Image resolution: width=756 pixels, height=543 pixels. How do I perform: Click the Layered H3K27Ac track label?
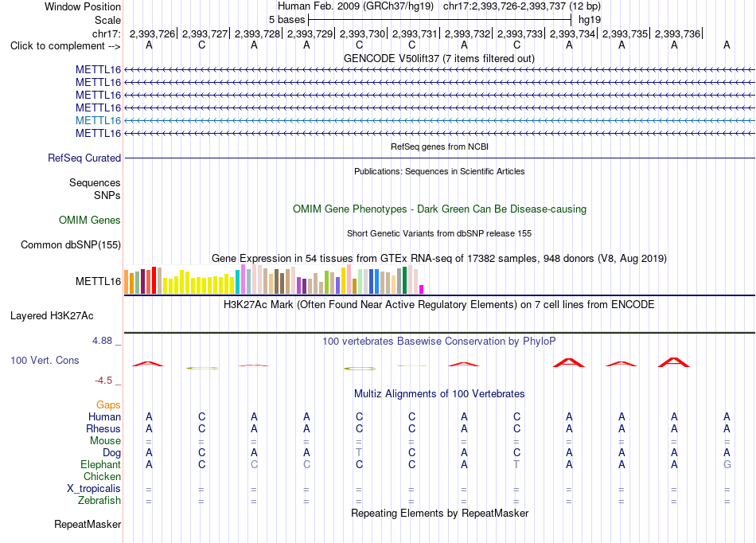[52, 315]
